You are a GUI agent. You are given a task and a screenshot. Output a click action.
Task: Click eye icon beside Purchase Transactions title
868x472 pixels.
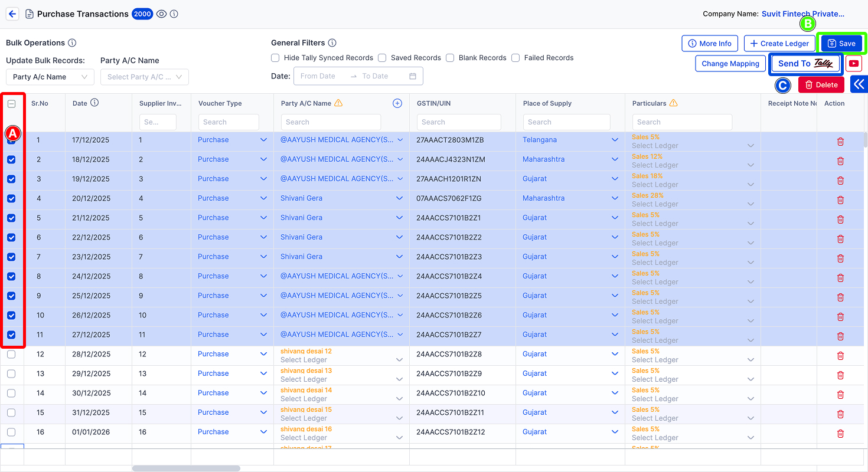click(162, 14)
